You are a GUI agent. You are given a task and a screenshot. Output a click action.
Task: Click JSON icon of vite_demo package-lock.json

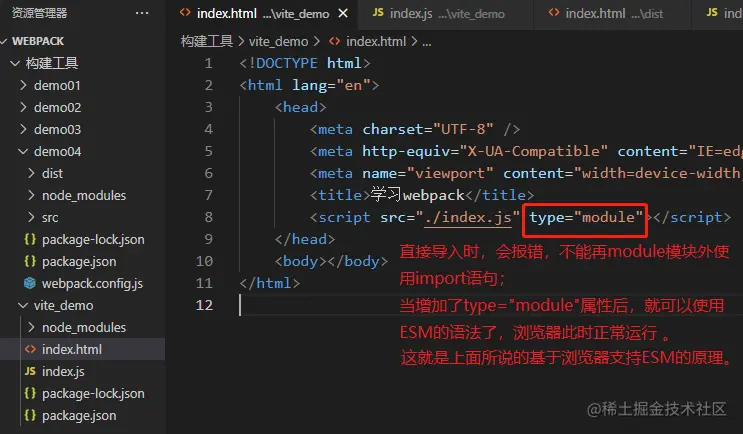(x=30, y=393)
